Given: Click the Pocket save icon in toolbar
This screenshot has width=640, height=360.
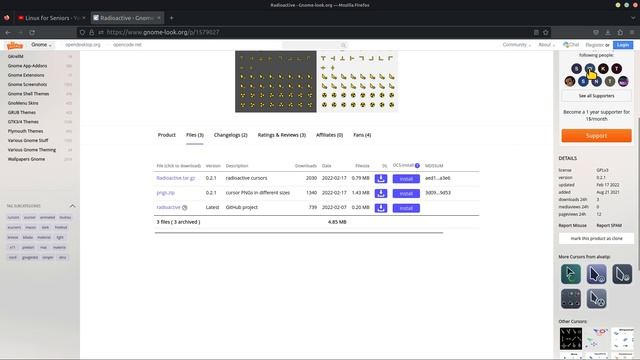Looking at the screenshot, I should point(596,32).
